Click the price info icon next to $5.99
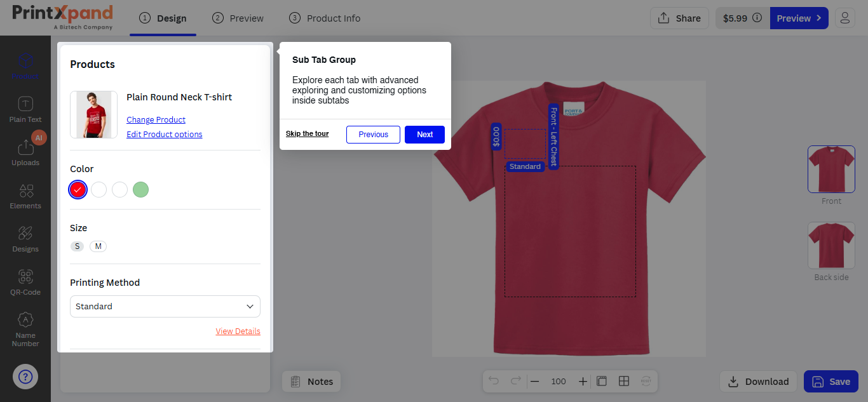 coord(757,18)
